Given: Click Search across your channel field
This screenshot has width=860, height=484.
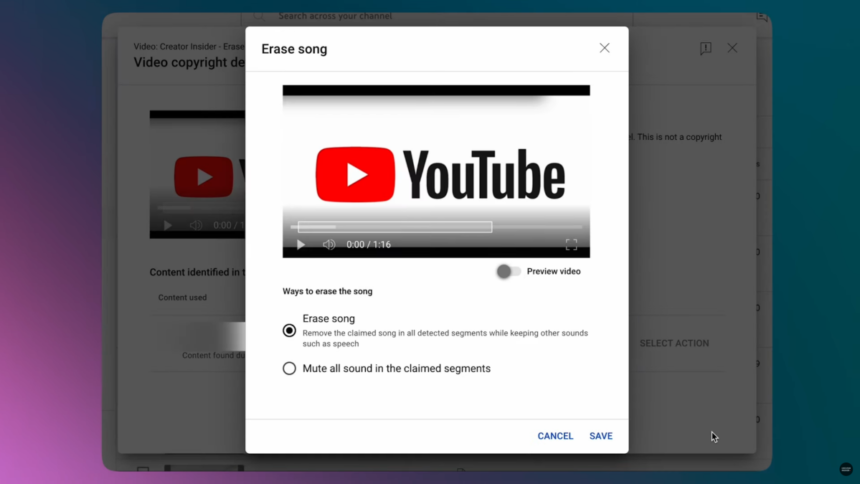Looking at the screenshot, I should (437, 16).
